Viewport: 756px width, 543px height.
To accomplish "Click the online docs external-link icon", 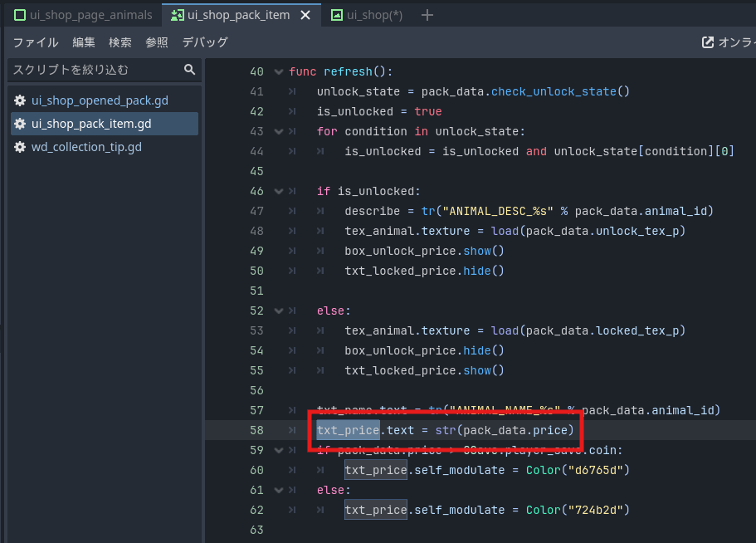I will (708, 42).
